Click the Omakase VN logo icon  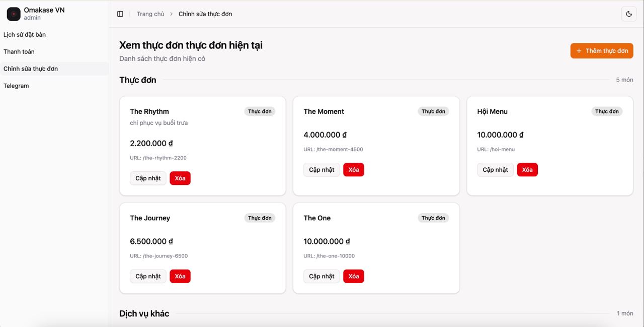(14, 14)
